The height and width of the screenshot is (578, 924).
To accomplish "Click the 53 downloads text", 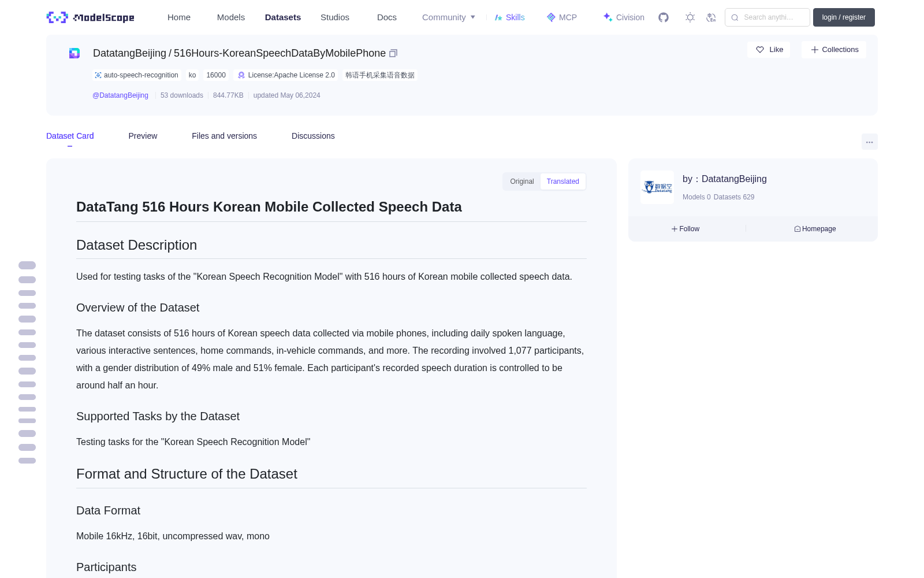I will (182, 95).
